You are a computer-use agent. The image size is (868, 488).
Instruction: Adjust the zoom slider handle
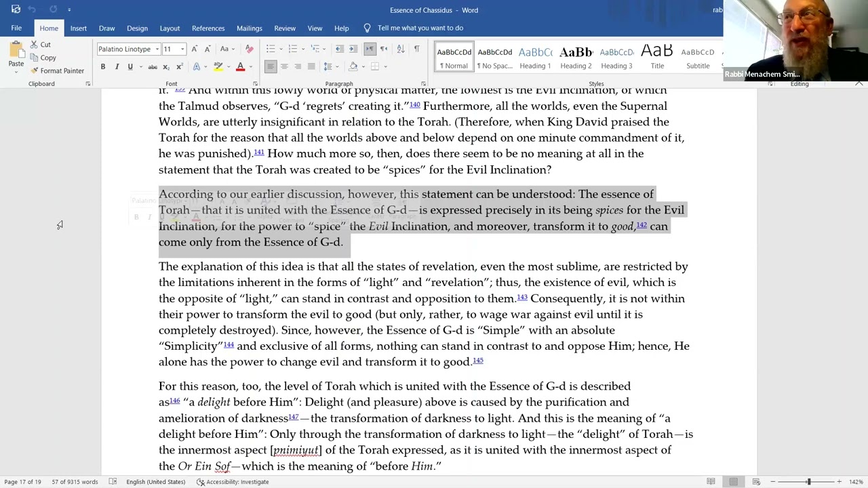(808, 482)
